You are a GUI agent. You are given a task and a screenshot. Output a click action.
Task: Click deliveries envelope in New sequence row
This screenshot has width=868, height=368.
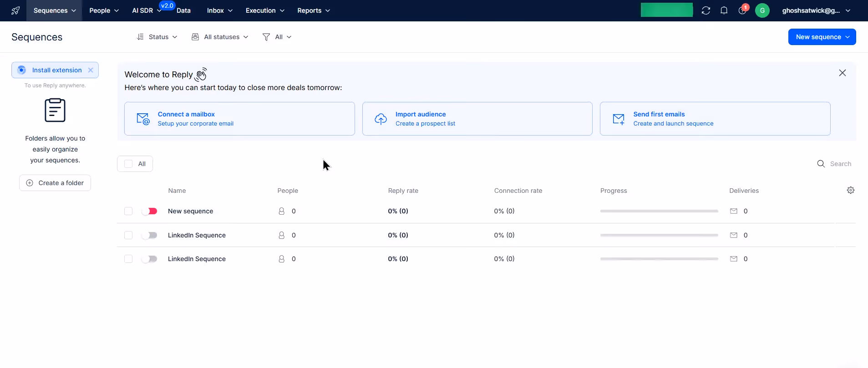click(734, 211)
